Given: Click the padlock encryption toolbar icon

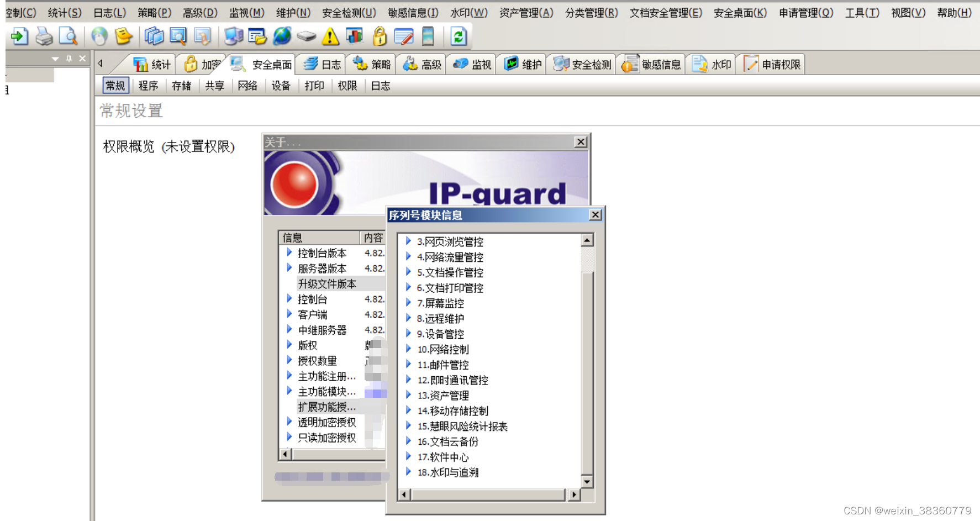Looking at the screenshot, I should click(x=378, y=36).
